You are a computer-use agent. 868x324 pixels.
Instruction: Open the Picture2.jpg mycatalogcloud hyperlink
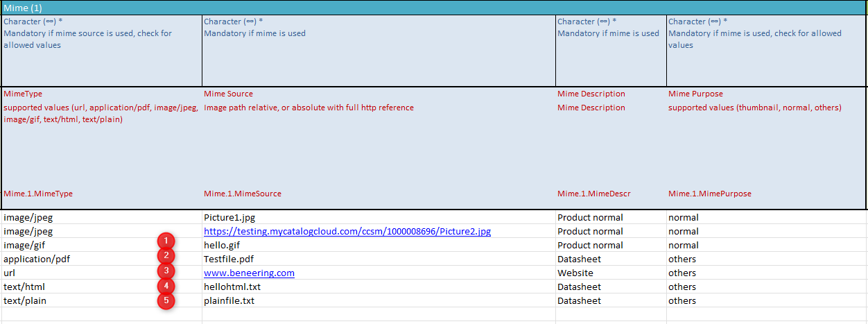[x=347, y=231]
